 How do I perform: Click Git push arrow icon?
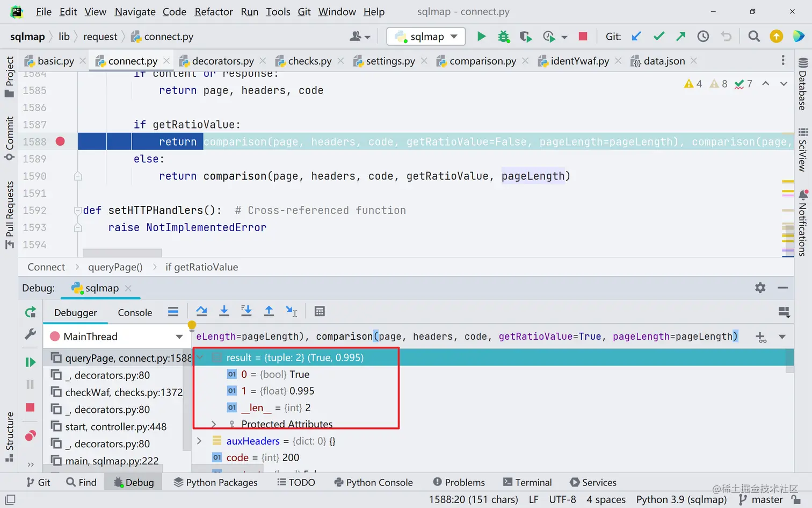pos(681,37)
